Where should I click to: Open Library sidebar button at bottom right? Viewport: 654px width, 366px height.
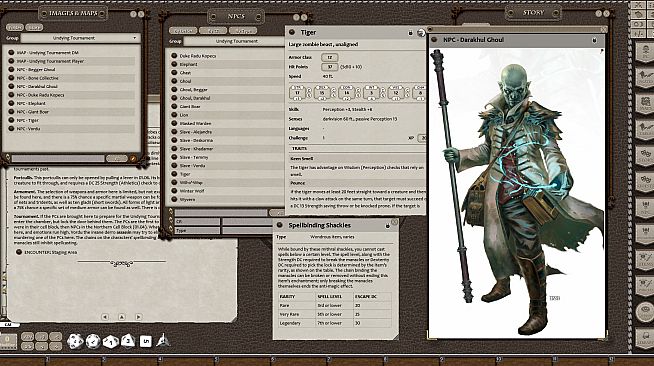click(x=645, y=338)
